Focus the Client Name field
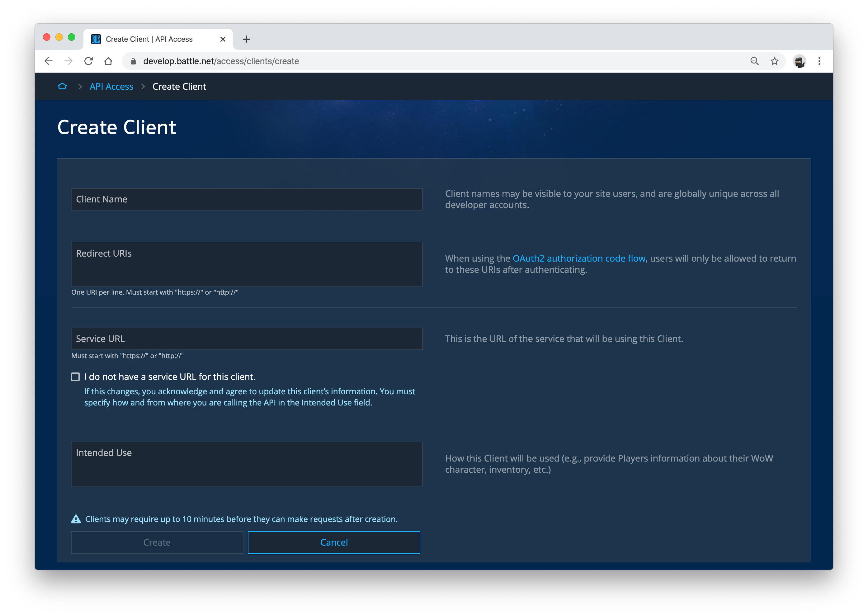Viewport: 868px width, 616px height. (x=247, y=199)
